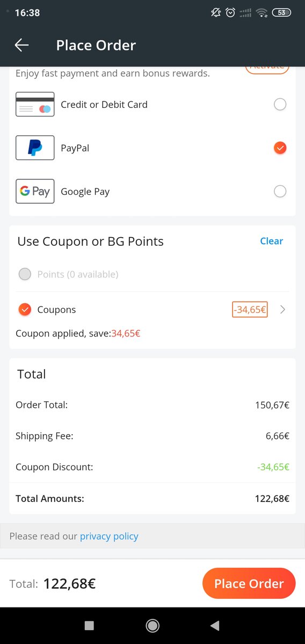Tap the Google Pay logo icon
Screen dimensions: 305x644
coord(35,191)
